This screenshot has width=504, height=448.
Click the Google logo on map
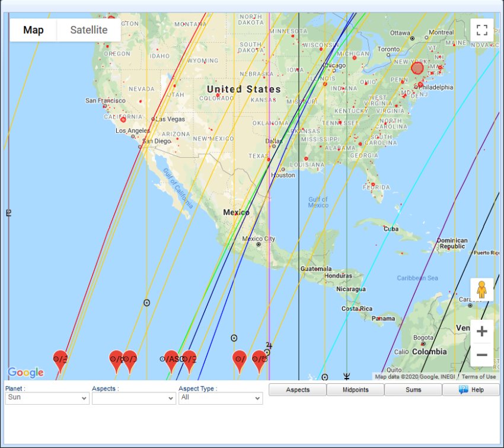(x=25, y=373)
